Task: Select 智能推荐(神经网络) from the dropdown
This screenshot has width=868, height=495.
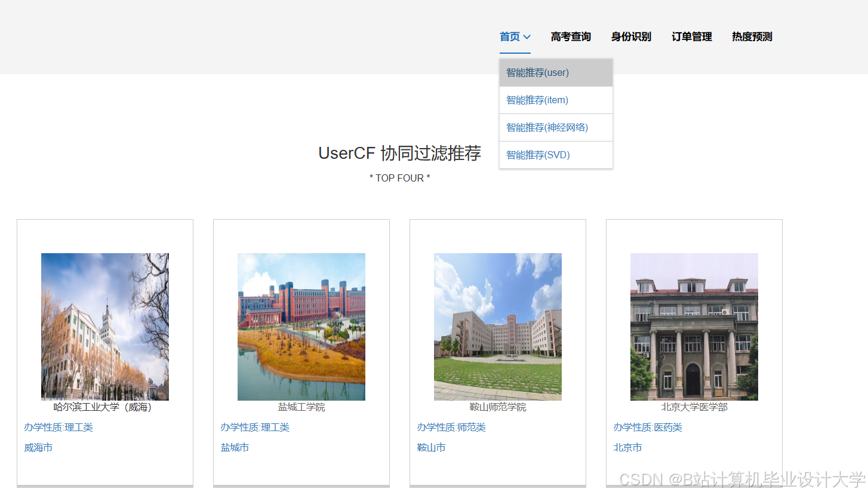Action: pos(547,127)
